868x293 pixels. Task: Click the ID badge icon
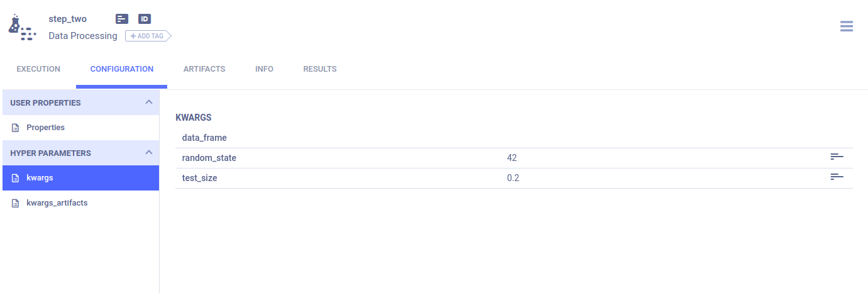[145, 19]
